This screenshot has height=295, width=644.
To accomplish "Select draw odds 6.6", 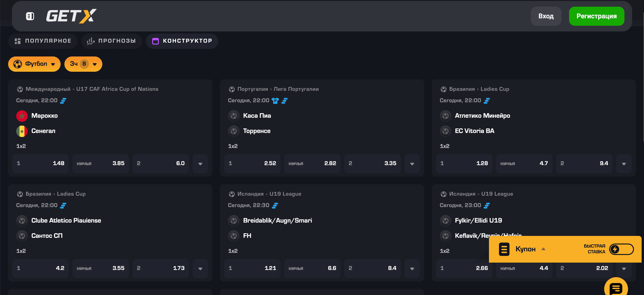I will coord(312,269).
